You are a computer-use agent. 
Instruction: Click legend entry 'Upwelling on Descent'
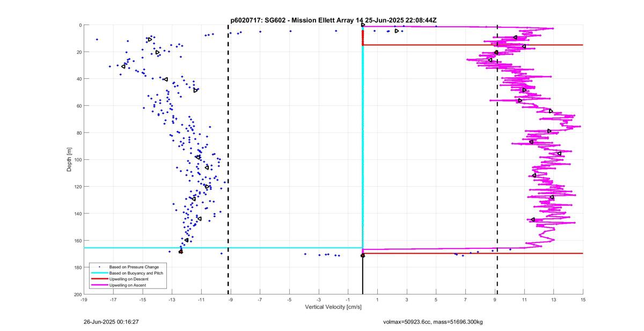[x=129, y=279]
